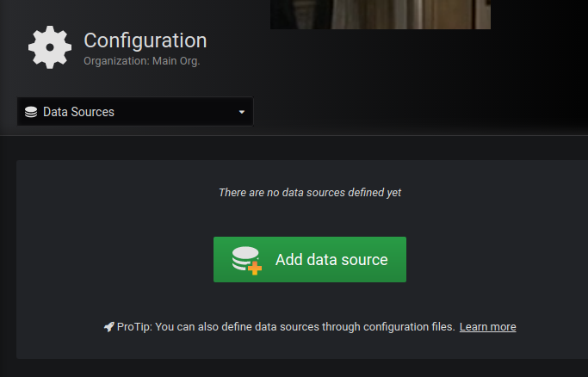Click the horizontal divider under the page header
This screenshot has height=377, width=588.
click(x=294, y=135)
